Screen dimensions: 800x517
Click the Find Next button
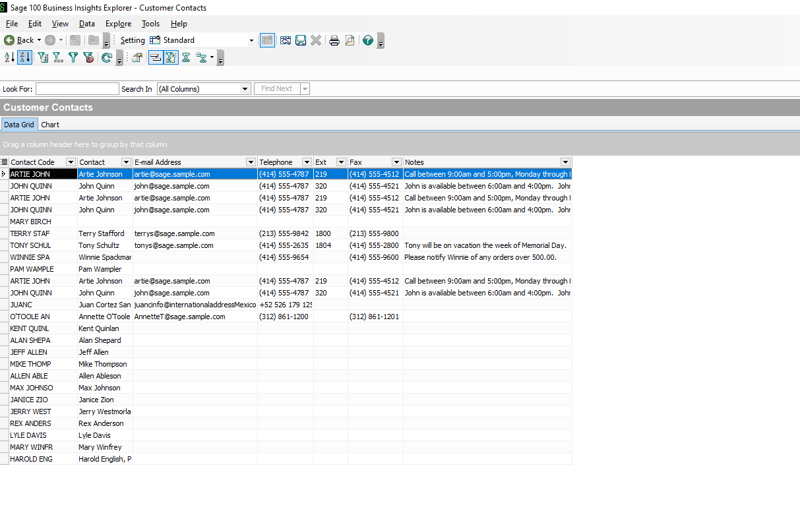276,89
